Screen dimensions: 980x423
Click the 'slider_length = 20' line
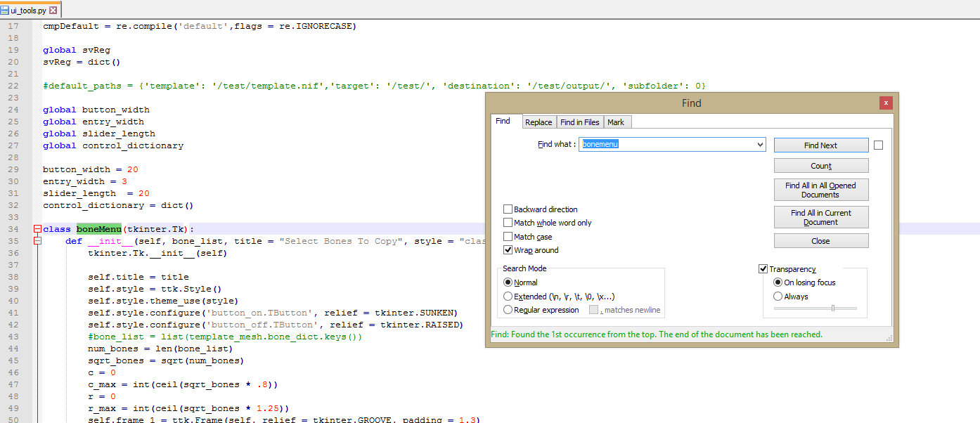pyautogui.click(x=96, y=193)
